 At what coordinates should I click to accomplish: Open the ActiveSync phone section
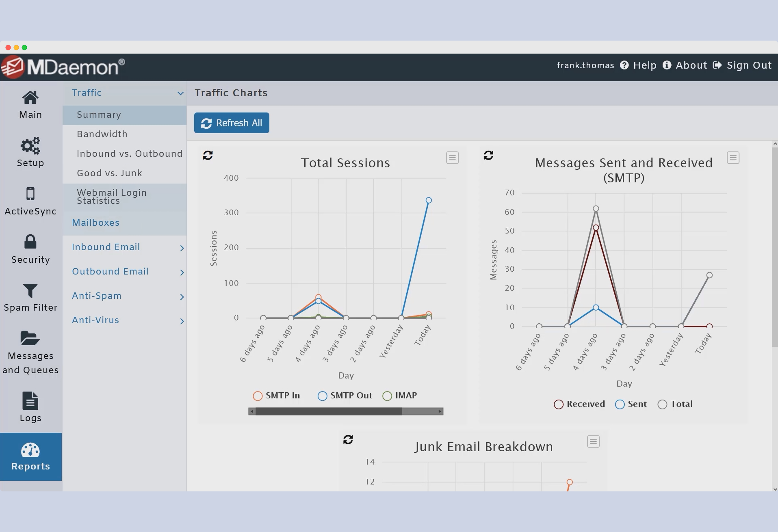click(x=30, y=201)
